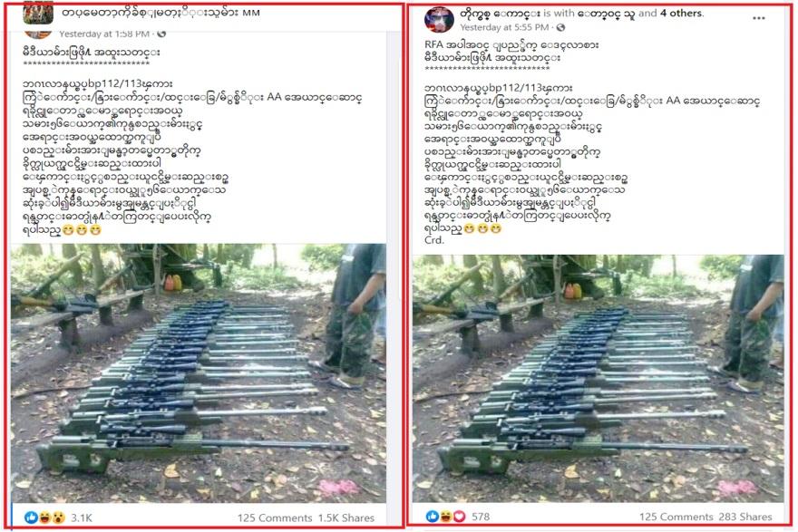The width and height of the screenshot is (798, 532).
Task: Click right post's profile avatar
Action: 439,19
